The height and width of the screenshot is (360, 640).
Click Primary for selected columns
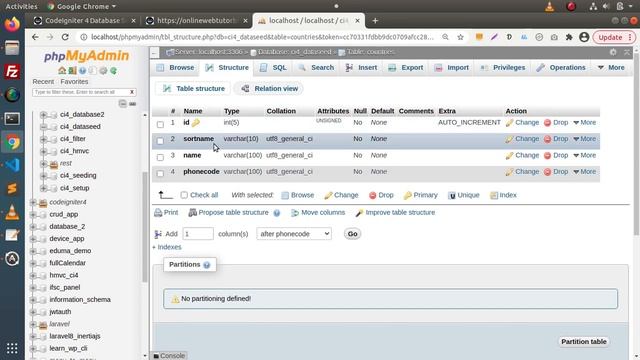click(421, 195)
